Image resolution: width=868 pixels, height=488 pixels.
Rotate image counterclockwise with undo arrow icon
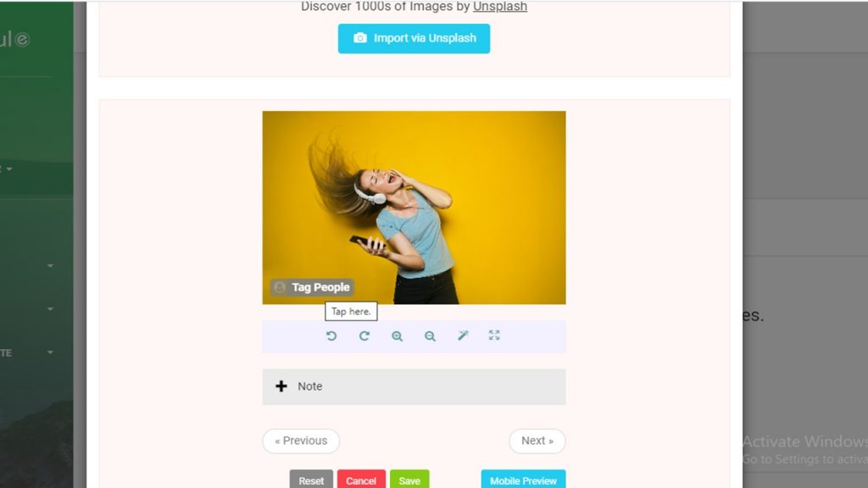pos(331,335)
